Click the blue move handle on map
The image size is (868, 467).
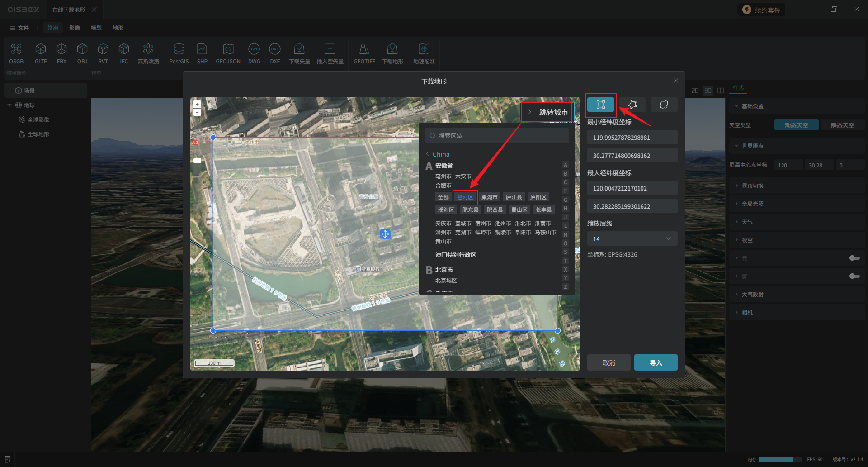[385, 234]
